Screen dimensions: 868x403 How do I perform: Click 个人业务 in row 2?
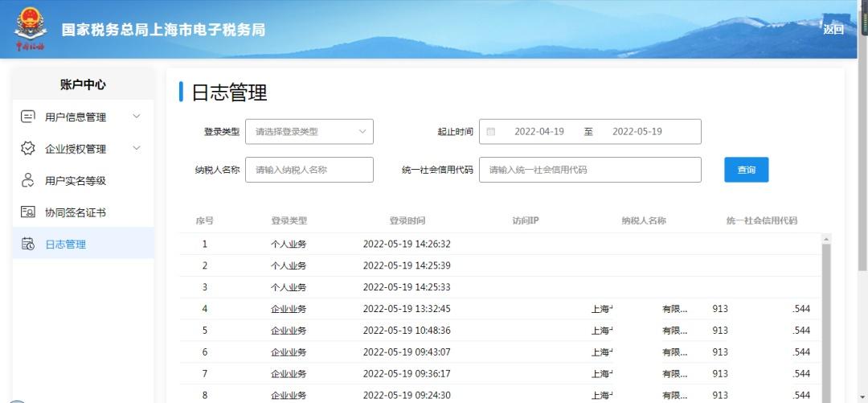289,265
